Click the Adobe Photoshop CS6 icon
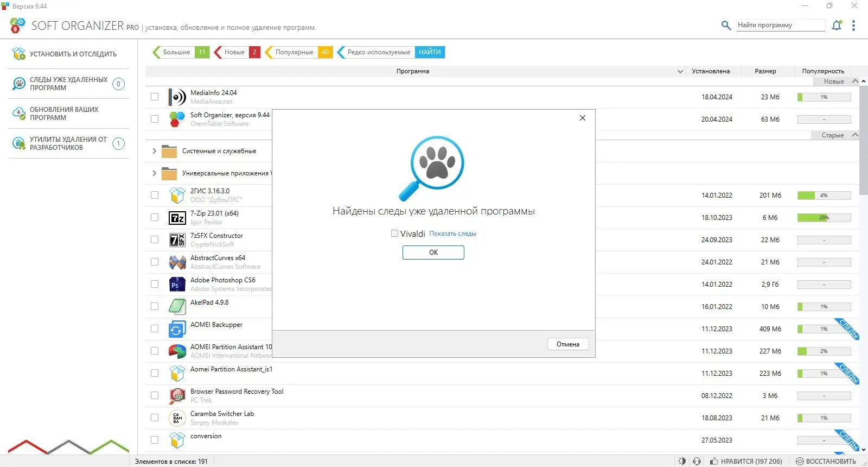The width and height of the screenshot is (868, 467). coord(177,285)
